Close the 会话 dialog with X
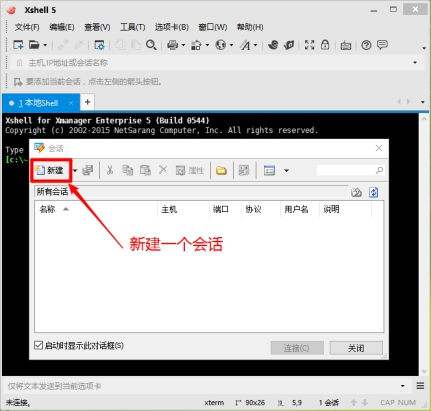This screenshot has width=431, height=411. point(379,148)
